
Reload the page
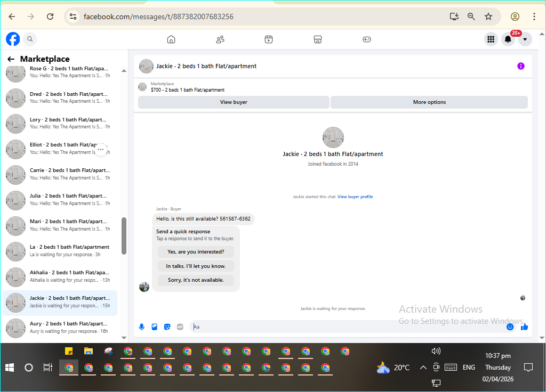click(x=50, y=17)
